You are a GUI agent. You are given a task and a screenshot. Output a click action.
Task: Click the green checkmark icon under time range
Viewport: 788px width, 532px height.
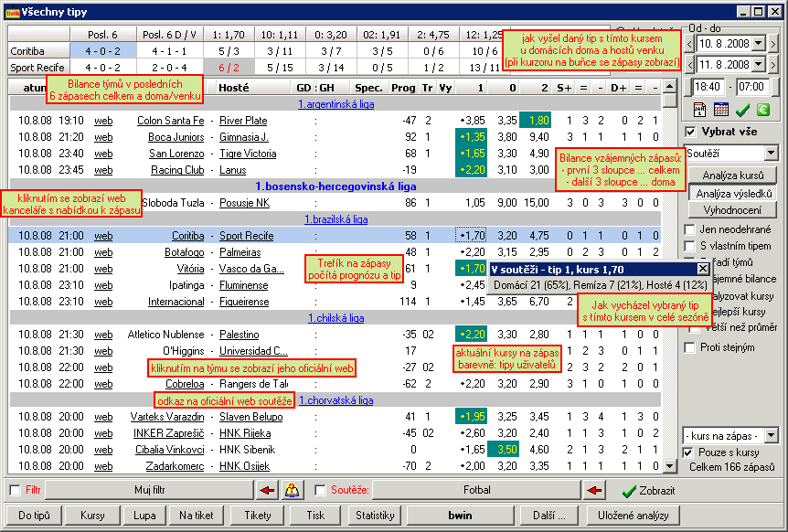(x=742, y=109)
